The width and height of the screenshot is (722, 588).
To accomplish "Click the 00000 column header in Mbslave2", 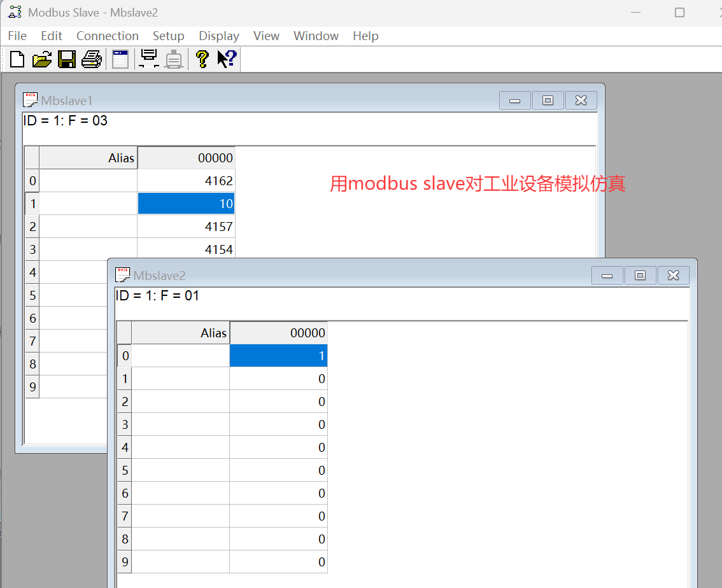I will tap(279, 333).
